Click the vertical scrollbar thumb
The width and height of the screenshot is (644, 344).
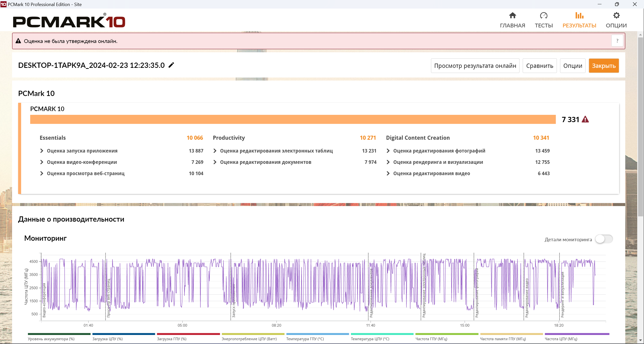point(641,126)
